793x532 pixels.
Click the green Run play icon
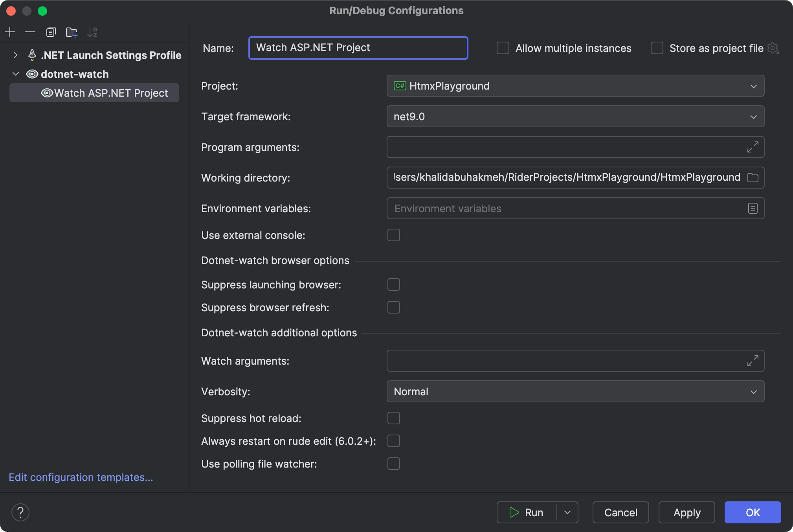[x=514, y=512]
